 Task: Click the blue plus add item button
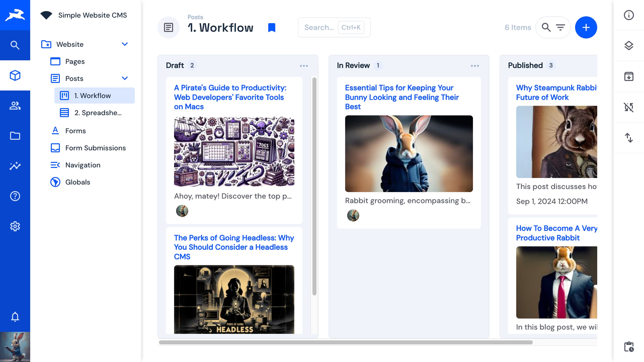tap(586, 28)
